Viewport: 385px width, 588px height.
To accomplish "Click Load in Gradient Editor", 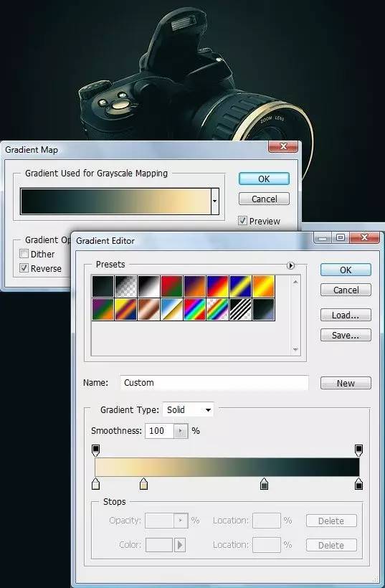I will tap(346, 315).
